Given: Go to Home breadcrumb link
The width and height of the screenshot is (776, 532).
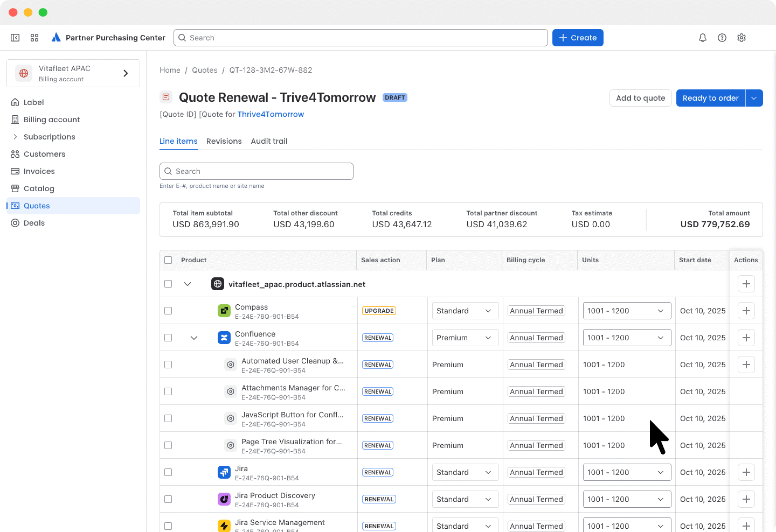Looking at the screenshot, I should coord(170,70).
